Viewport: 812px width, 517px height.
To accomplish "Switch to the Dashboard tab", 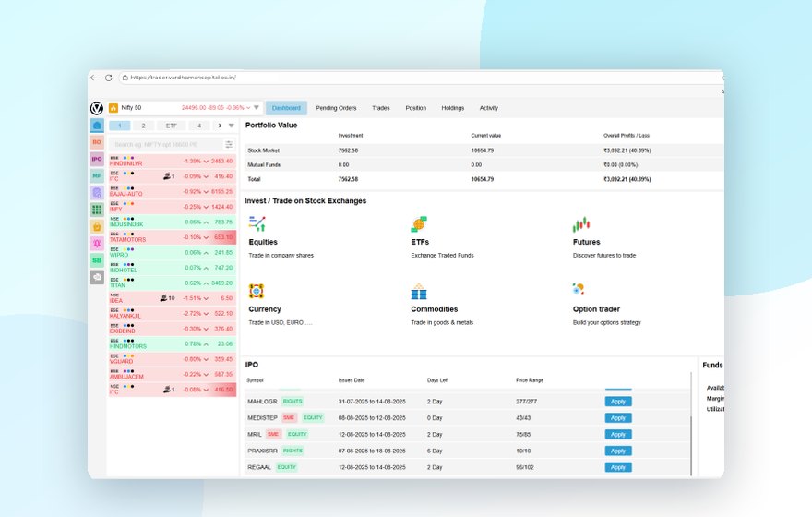I will click(286, 108).
